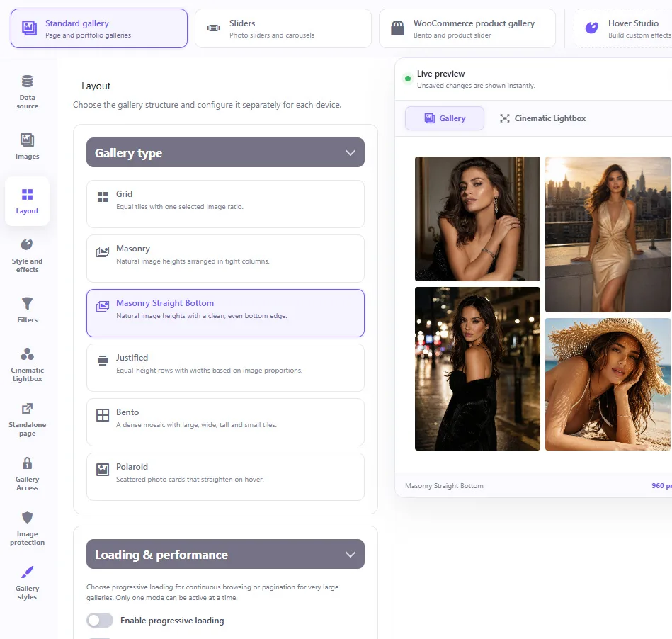Click 'Unsaved changes are shown instantly' text
The image size is (672, 639).
tap(476, 86)
